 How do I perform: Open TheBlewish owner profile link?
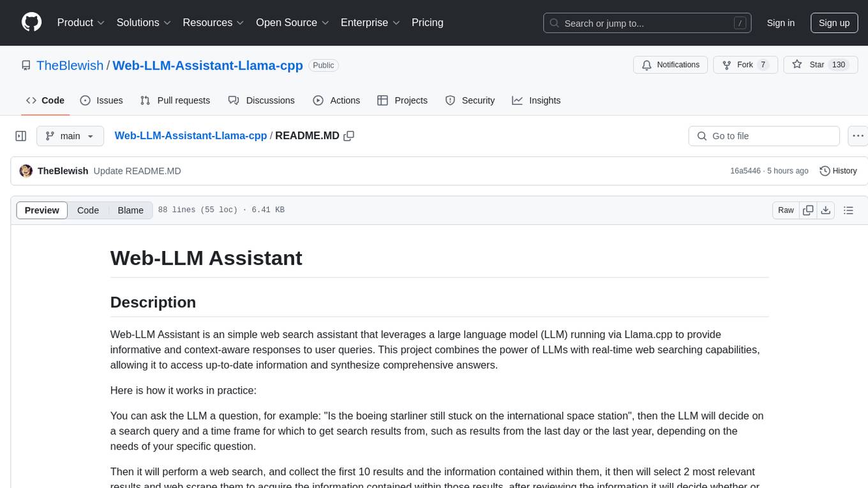pyautogui.click(x=70, y=65)
